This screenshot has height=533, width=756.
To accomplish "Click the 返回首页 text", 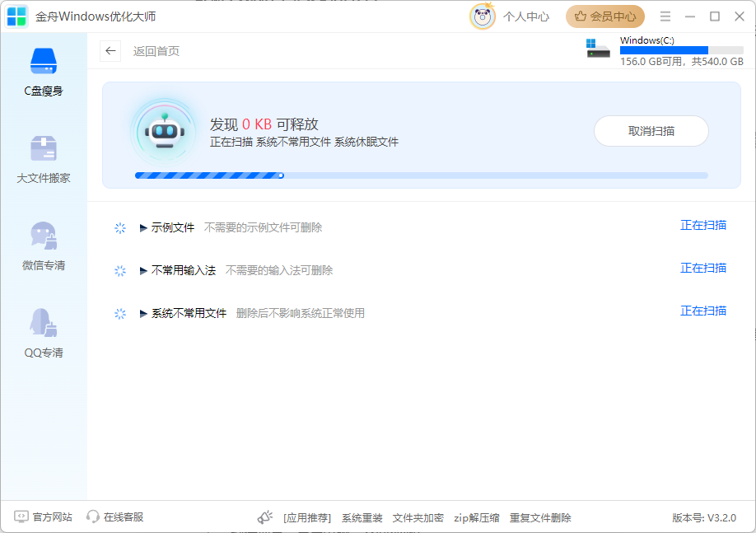I will 156,51.
